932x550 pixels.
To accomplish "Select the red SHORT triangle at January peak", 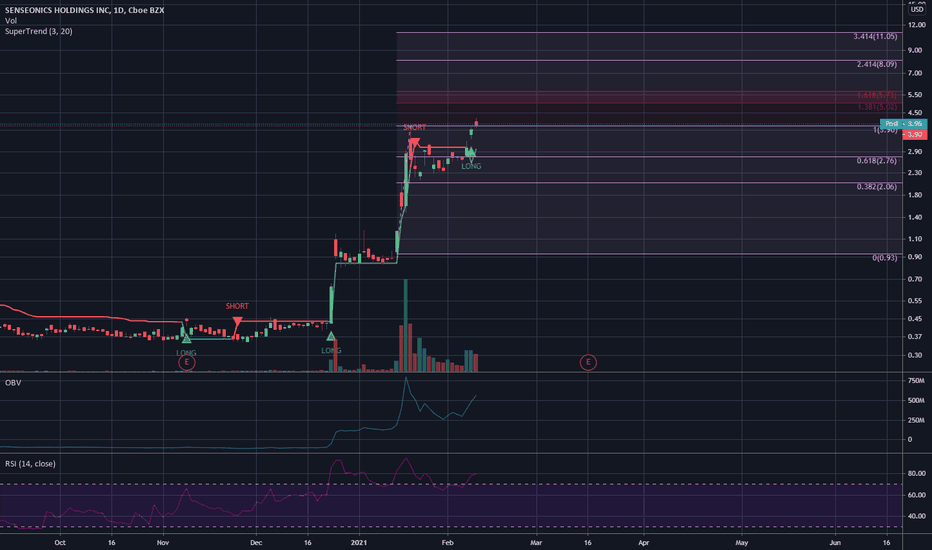I will (x=414, y=143).
